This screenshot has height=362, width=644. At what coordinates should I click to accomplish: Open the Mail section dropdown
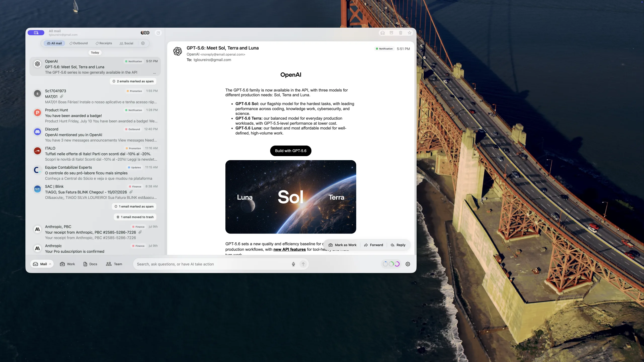tap(42, 264)
